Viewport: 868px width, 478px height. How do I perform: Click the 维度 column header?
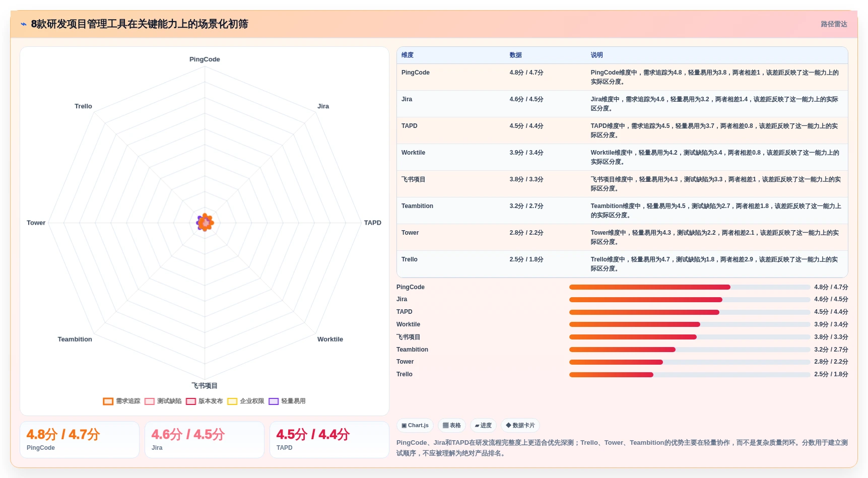coord(408,55)
